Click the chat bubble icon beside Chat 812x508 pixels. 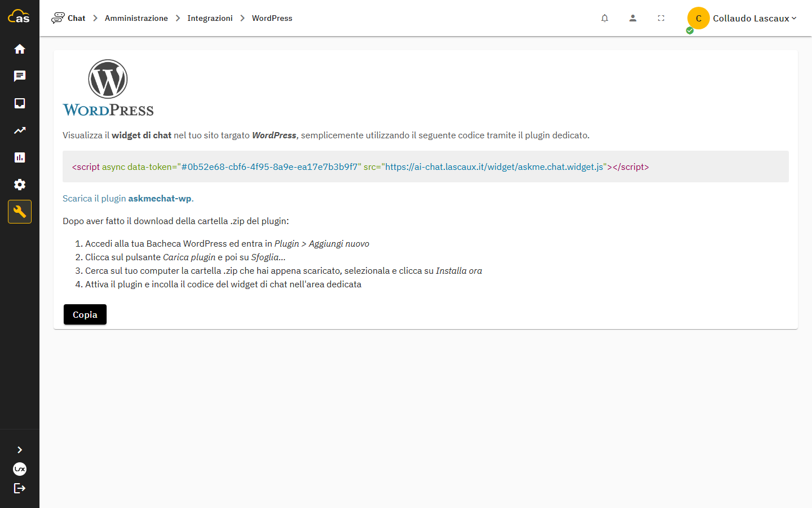58,18
